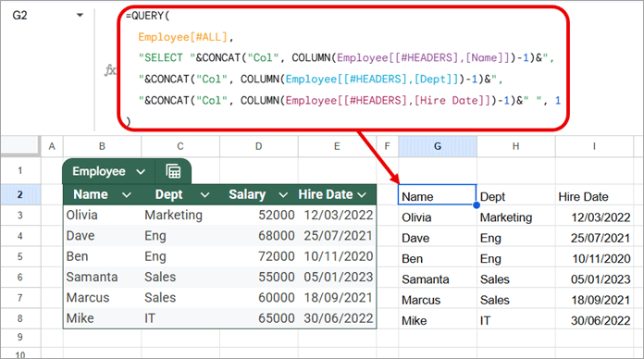
Task: Select row 5 header
Action: [20, 256]
